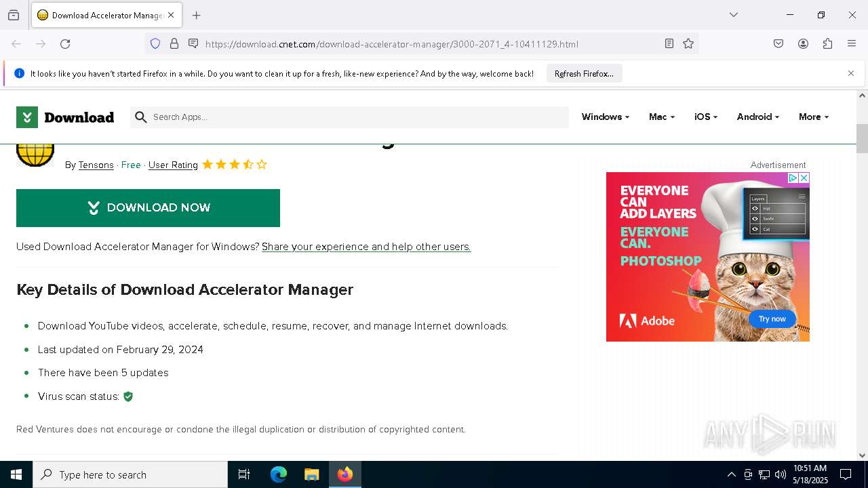Click Try now in Adobe ad

[772, 319]
